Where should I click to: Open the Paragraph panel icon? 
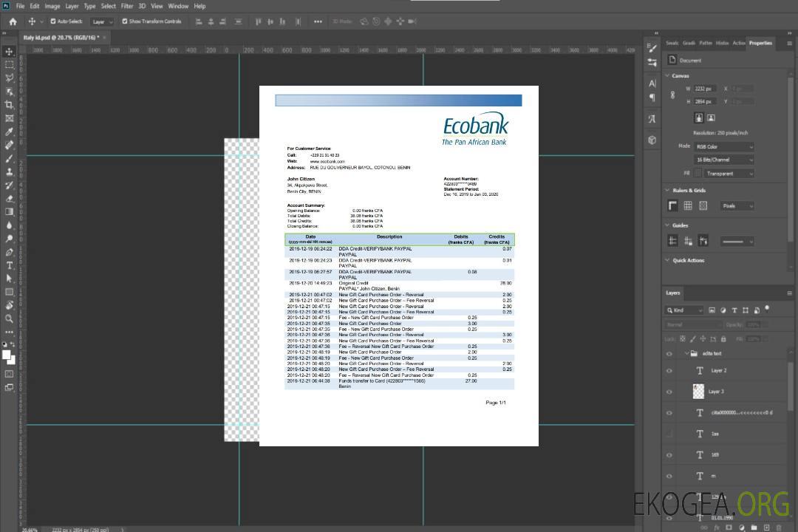coord(652,98)
